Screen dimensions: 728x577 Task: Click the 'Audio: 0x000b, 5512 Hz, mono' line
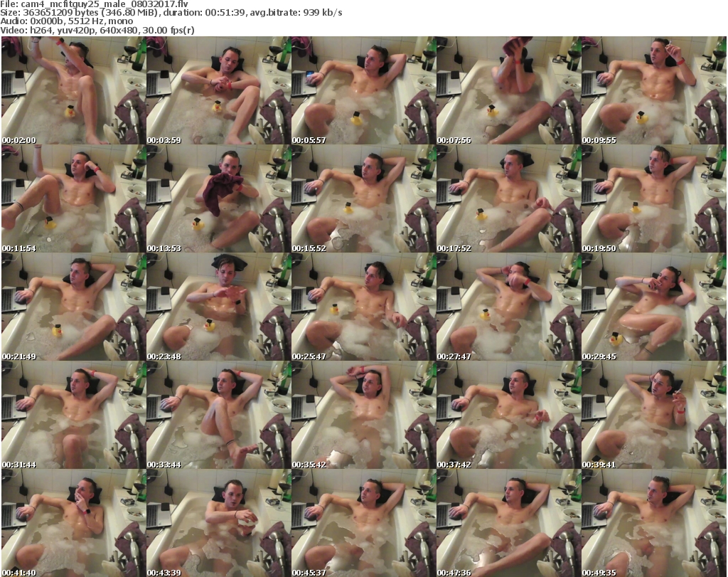[x=67, y=21]
